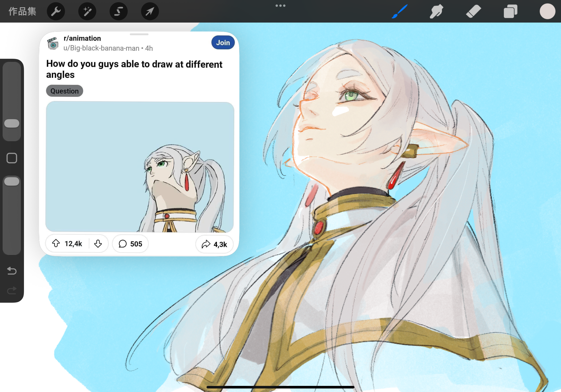
Task: Open the 505 comments
Action: [x=130, y=244]
